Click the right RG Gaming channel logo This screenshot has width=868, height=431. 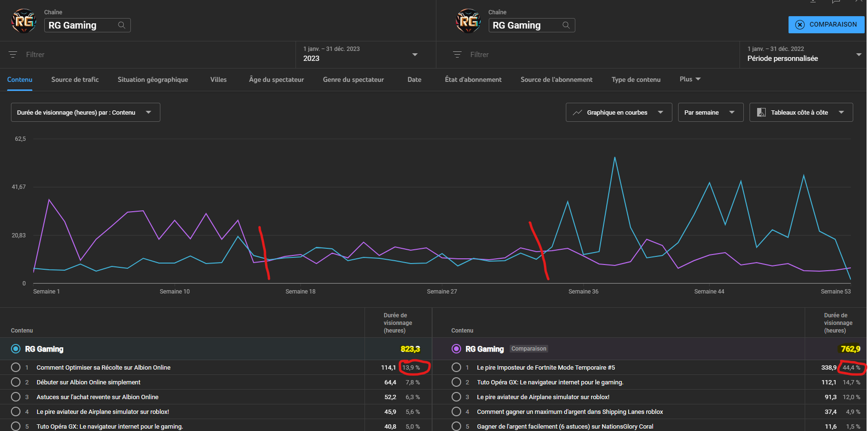(x=468, y=21)
